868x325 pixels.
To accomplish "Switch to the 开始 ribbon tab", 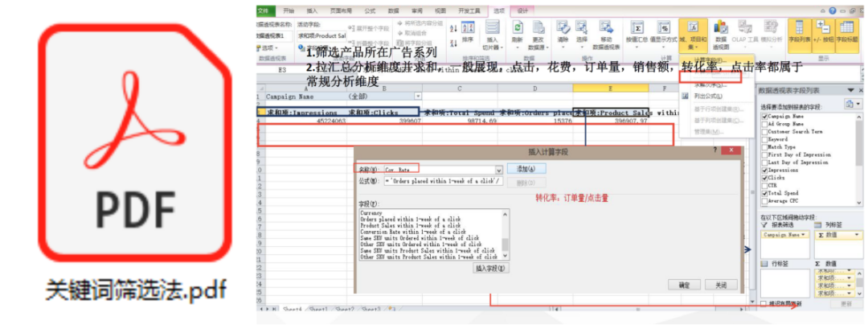I will click(289, 10).
